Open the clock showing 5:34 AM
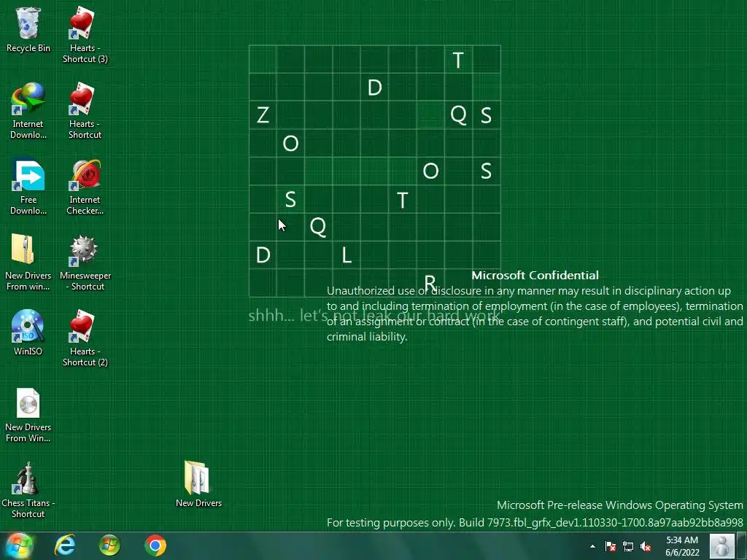 click(x=682, y=546)
